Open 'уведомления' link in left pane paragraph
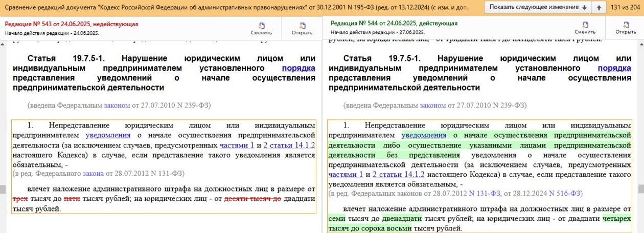644x233 pixels. [x=108, y=136]
